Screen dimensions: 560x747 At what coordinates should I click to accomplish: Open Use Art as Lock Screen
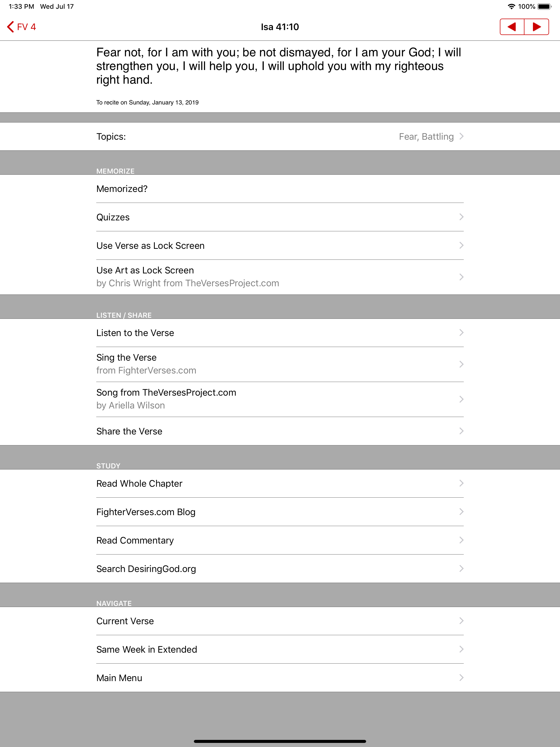tap(280, 277)
